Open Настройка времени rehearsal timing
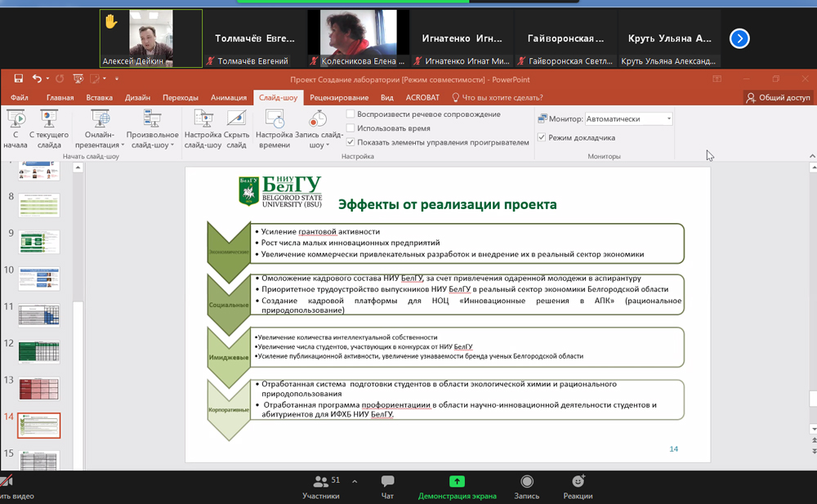Viewport: 817px width, 504px height. pyautogui.click(x=274, y=129)
